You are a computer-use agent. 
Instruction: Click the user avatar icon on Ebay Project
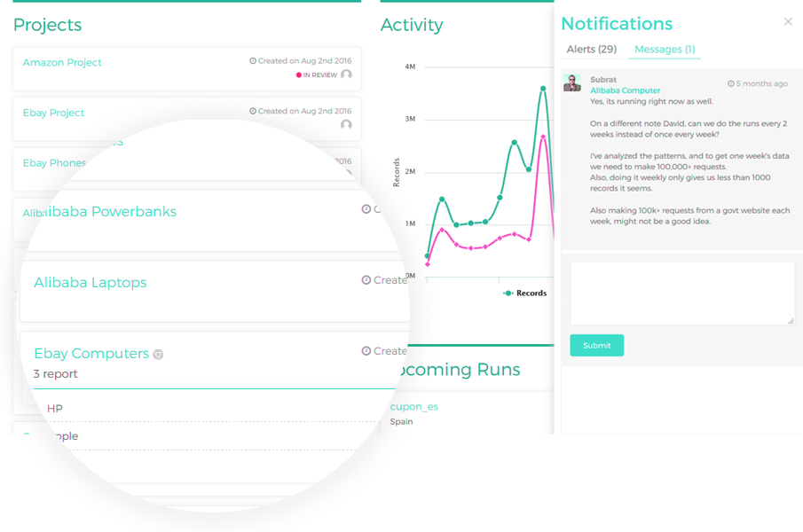pos(346,124)
